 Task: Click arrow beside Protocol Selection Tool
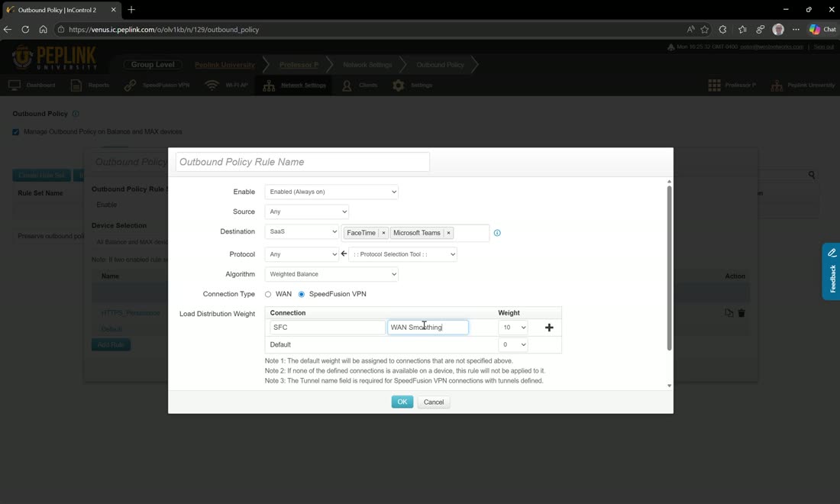click(344, 254)
